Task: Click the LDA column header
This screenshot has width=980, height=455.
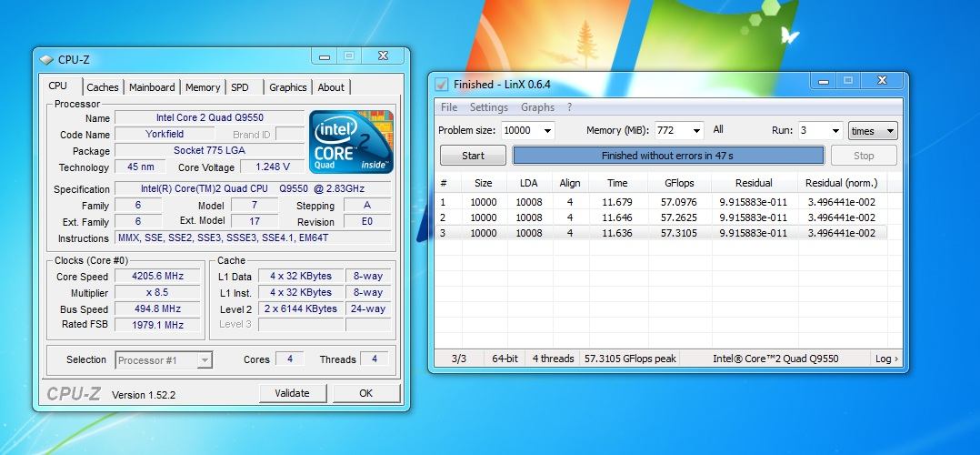Action: point(529,183)
